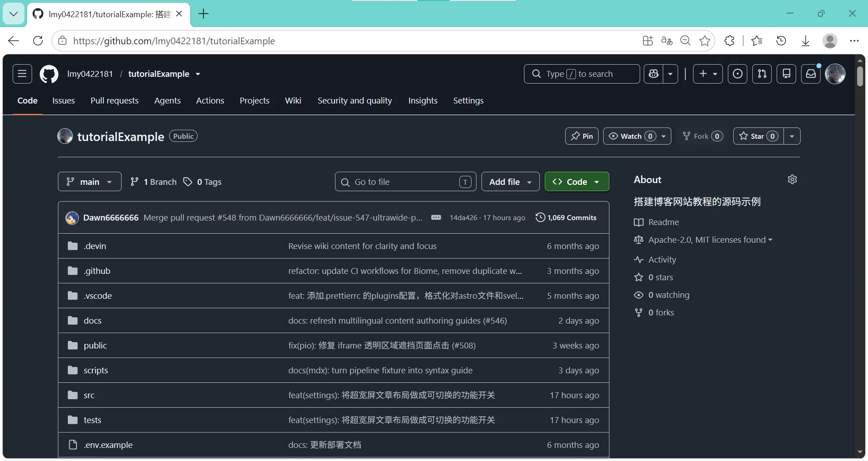This screenshot has height=461, width=868.
Task: Open browser downloads icon
Action: (806, 41)
